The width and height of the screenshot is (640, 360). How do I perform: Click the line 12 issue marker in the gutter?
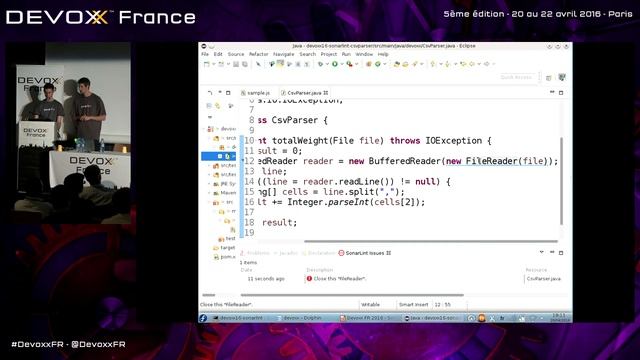[x=243, y=161]
